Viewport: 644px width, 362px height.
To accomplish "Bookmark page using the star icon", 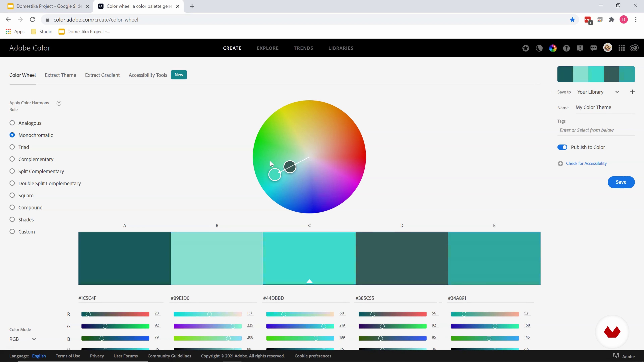I will click(572, 20).
